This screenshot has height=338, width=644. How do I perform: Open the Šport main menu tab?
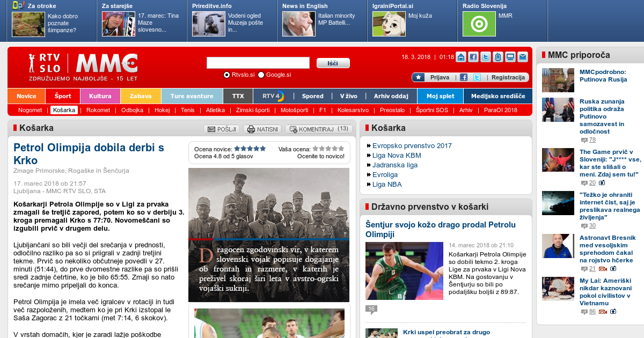click(62, 96)
